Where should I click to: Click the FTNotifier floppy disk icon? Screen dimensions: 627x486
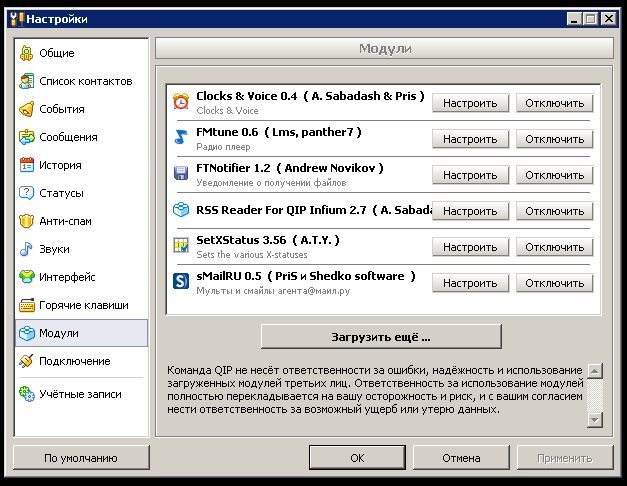(181, 174)
